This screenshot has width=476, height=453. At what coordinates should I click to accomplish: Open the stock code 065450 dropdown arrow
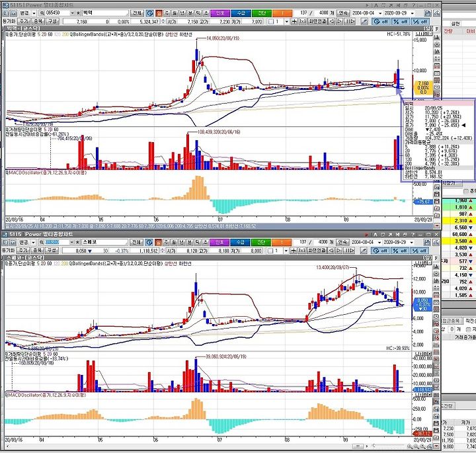[x=72, y=13]
